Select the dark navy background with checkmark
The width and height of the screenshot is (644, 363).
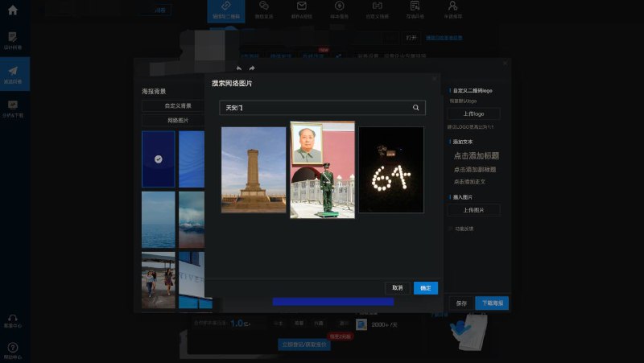click(158, 159)
